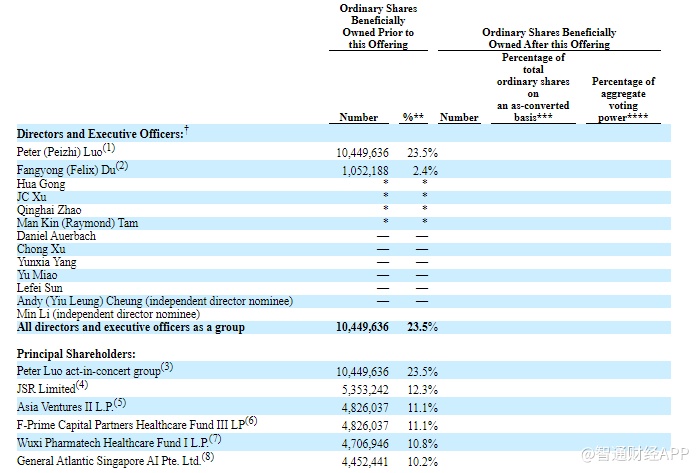
Task: Click the JSR Limited shareholder name
Action: click(x=46, y=389)
